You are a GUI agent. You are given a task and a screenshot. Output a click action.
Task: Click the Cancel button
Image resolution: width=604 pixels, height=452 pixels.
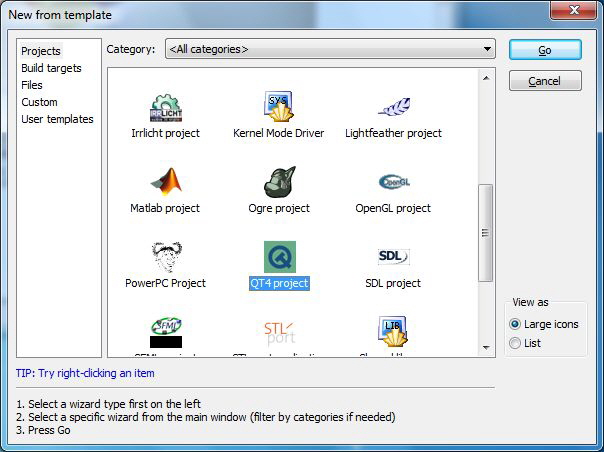click(545, 81)
